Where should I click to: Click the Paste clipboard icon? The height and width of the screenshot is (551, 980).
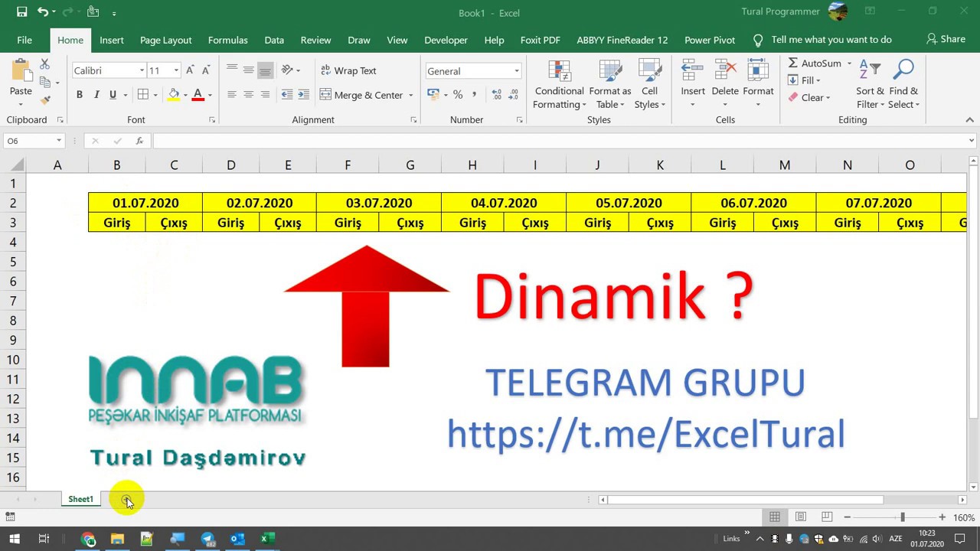(21, 71)
